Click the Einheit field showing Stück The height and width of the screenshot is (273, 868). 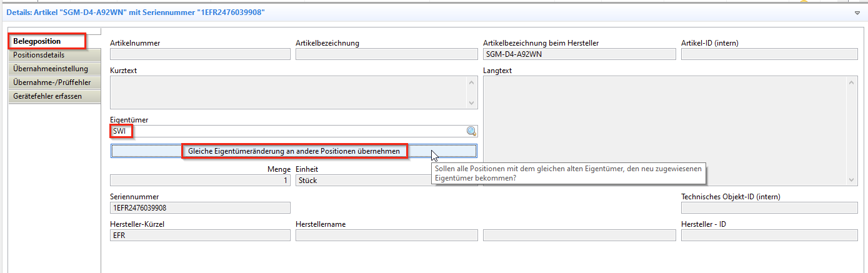[362, 180]
